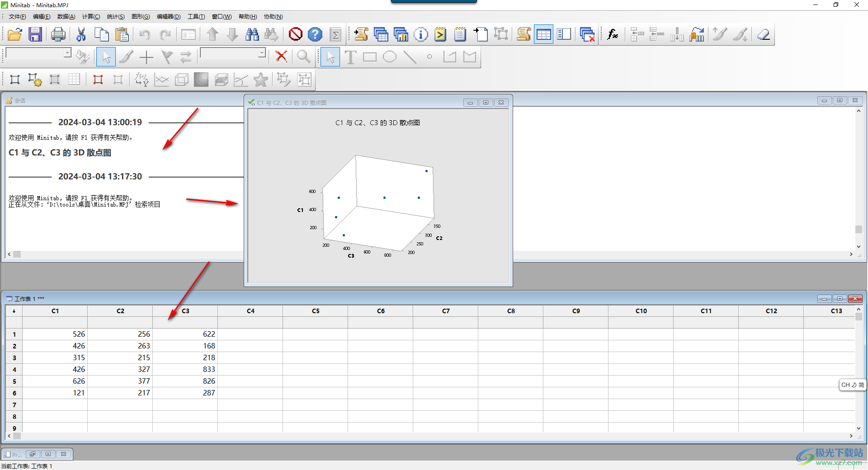Click the red Cancel circle icon
Screen dimensions: 868x470
(296, 34)
